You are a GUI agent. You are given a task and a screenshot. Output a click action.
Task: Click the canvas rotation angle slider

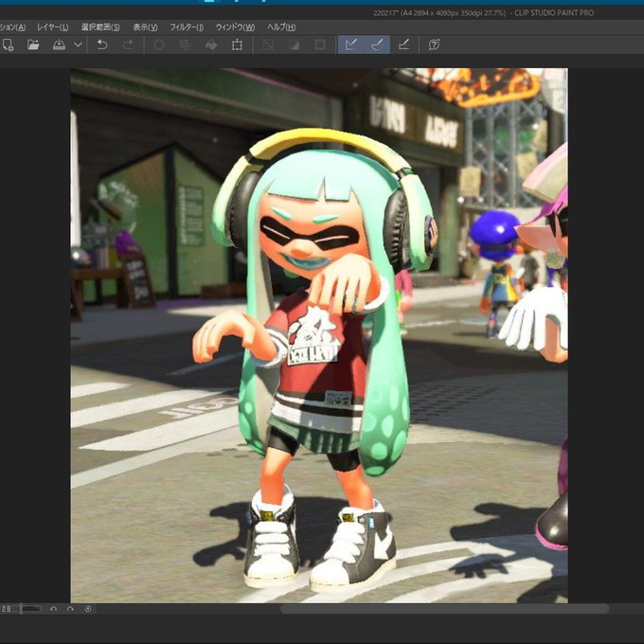click(28, 609)
